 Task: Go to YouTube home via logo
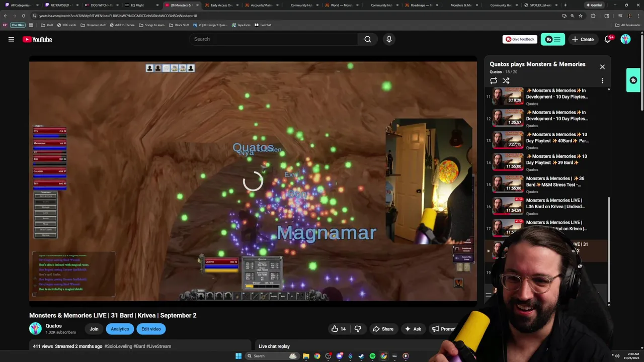pyautogui.click(x=37, y=39)
